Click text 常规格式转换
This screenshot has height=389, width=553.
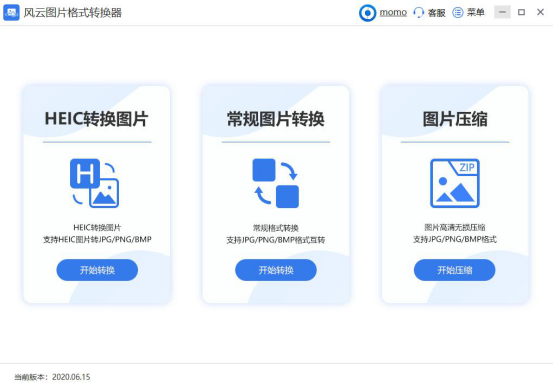point(275,228)
